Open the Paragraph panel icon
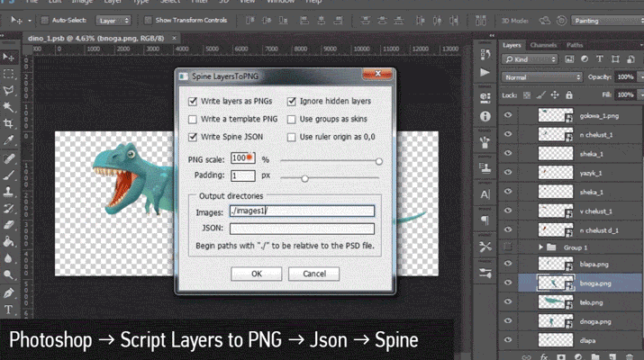Viewport: 644px width, 360px height. coord(485,220)
